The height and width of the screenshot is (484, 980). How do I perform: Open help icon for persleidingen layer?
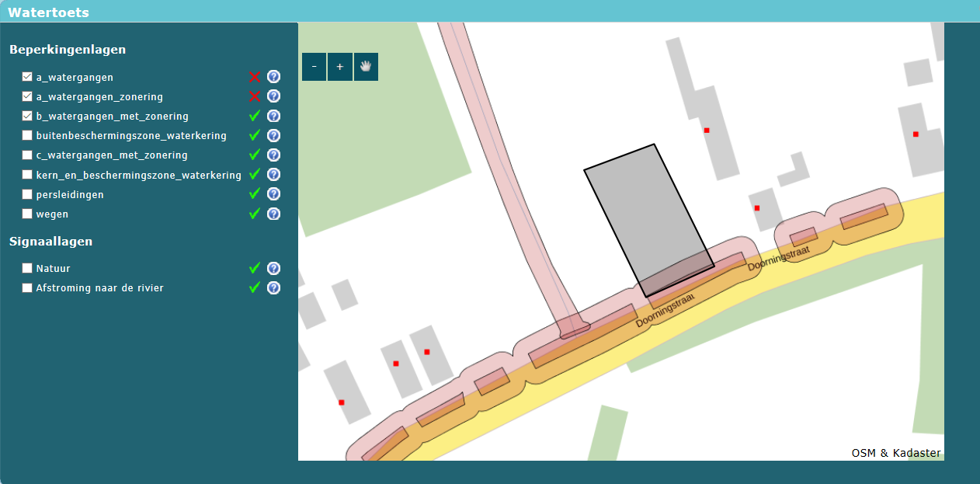pos(273,194)
